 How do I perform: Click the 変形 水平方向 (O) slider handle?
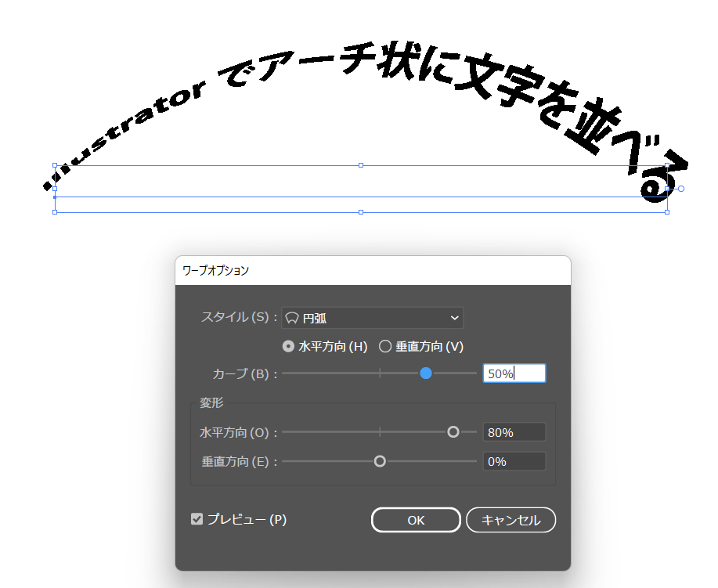[453, 432]
